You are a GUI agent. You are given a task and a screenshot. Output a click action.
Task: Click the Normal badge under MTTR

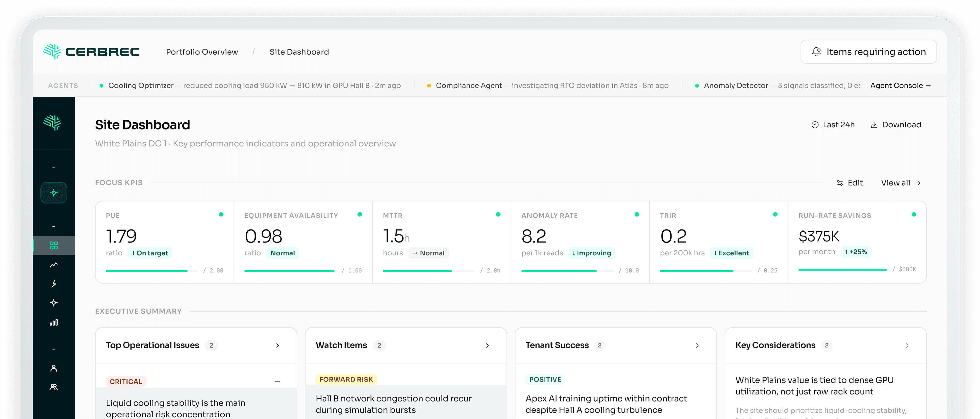(x=428, y=253)
